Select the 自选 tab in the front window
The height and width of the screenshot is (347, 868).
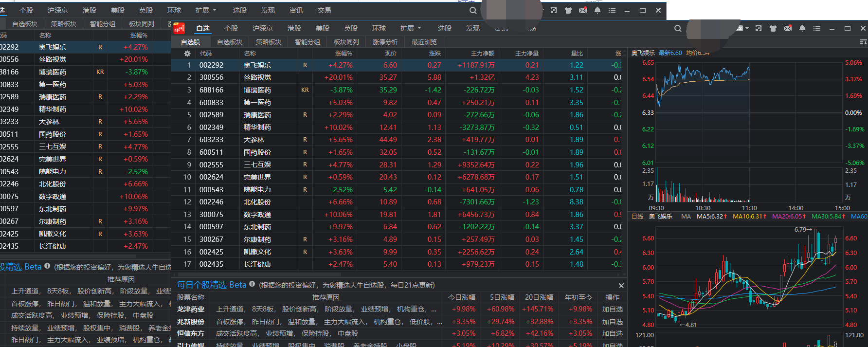click(x=203, y=28)
